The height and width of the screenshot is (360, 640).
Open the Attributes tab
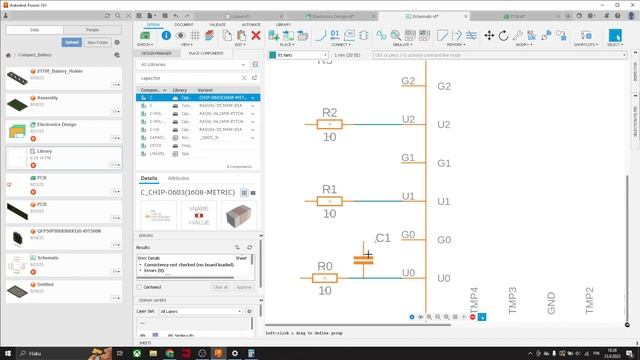pyautogui.click(x=178, y=178)
